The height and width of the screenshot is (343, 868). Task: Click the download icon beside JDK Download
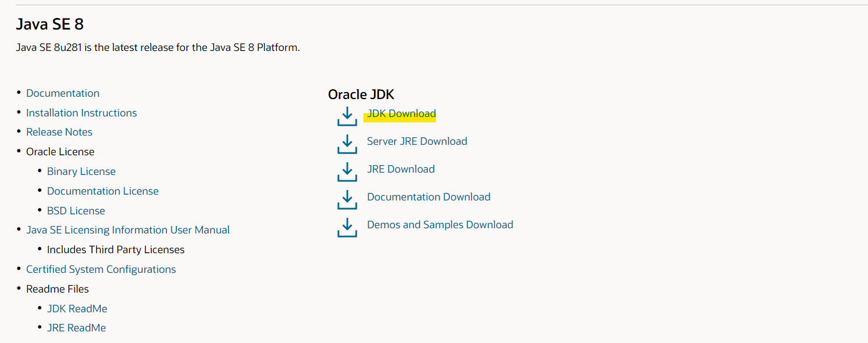pos(347,116)
